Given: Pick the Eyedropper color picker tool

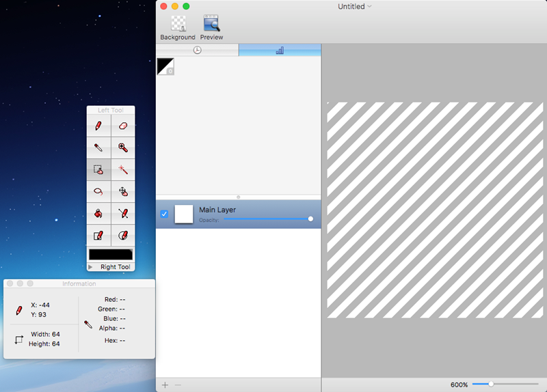Looking at the screenshot, I should [x=98, y=148].
